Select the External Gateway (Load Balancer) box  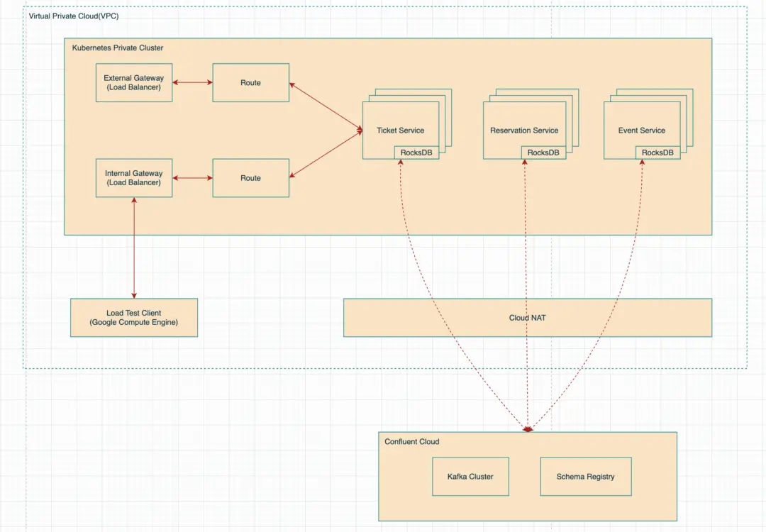click(x=134, y=82)
